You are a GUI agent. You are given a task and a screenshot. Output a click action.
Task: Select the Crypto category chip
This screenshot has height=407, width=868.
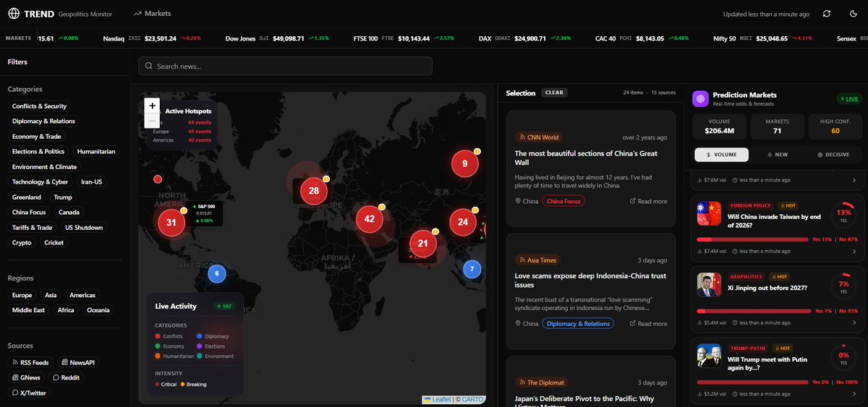[x=22, y=243]
